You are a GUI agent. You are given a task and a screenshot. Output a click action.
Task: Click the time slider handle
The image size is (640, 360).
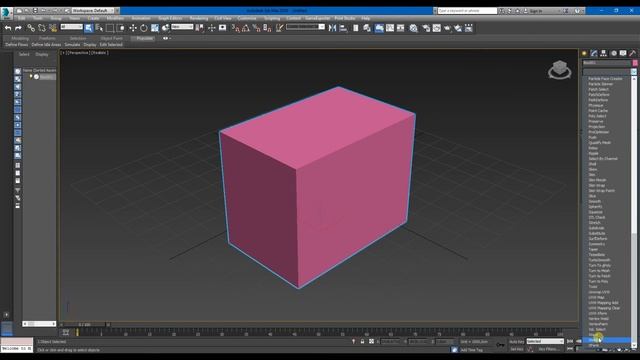coord(84,324)
